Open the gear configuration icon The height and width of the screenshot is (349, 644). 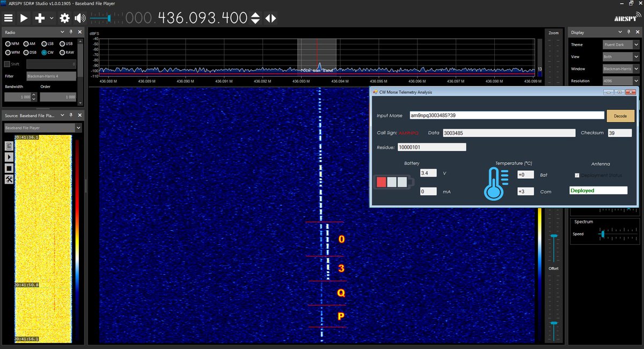65,18
